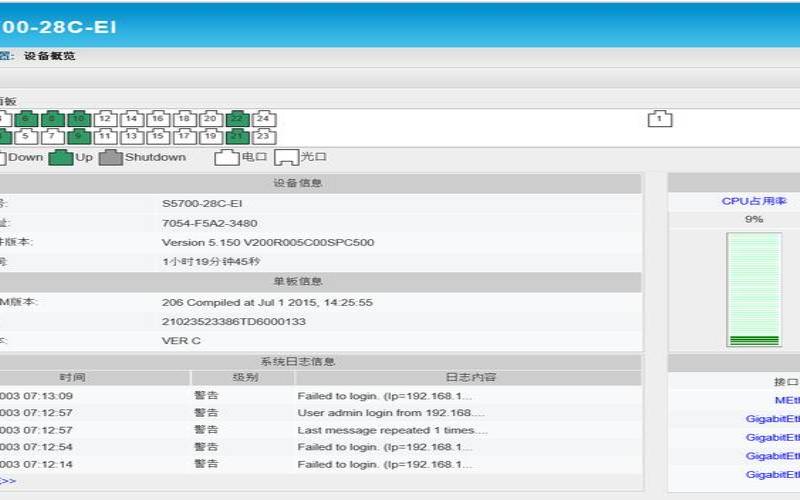Select port 15 on the panel
The image size is (800, 500).
(158, 136)
